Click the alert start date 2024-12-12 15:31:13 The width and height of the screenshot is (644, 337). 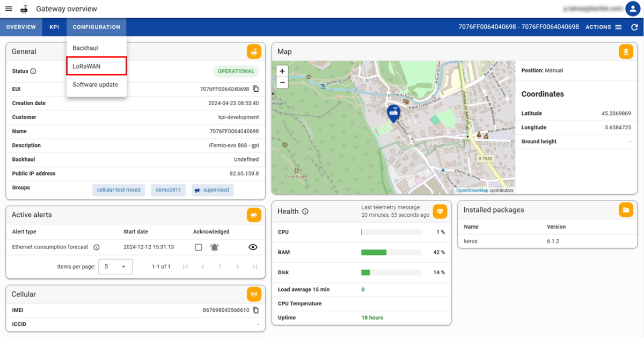[x=149, y=247]
